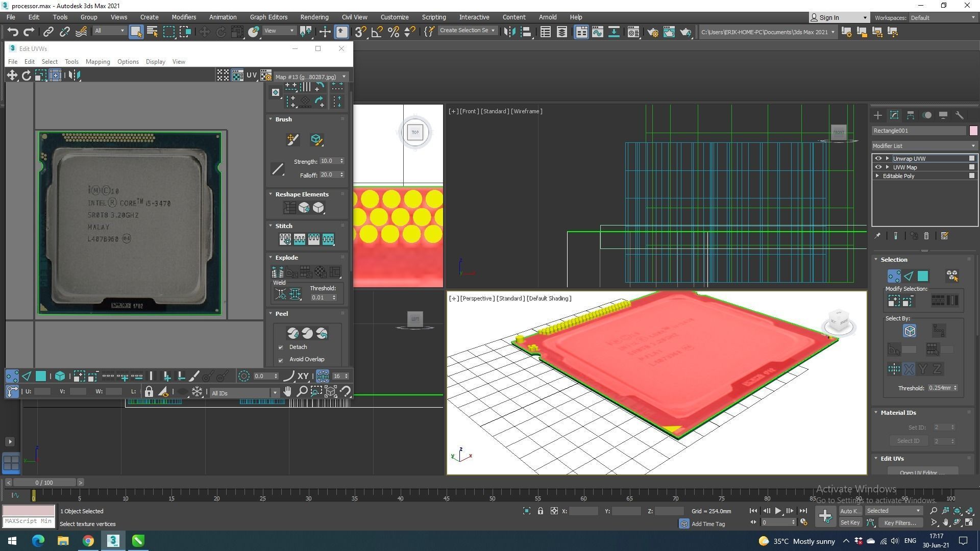This screenshot has width=980, height=551.
Task: Click the Brush Strength value field
Action: tap(329, 161)
